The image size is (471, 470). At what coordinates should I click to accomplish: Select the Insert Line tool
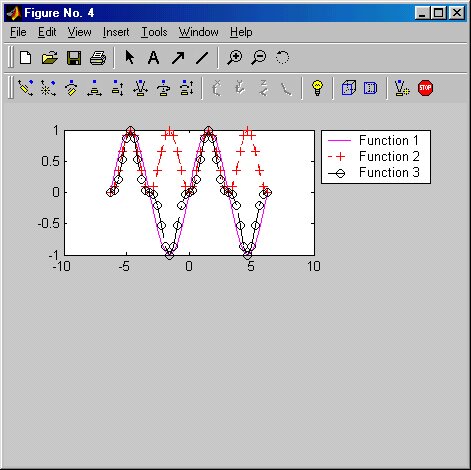tap(202, 58)
